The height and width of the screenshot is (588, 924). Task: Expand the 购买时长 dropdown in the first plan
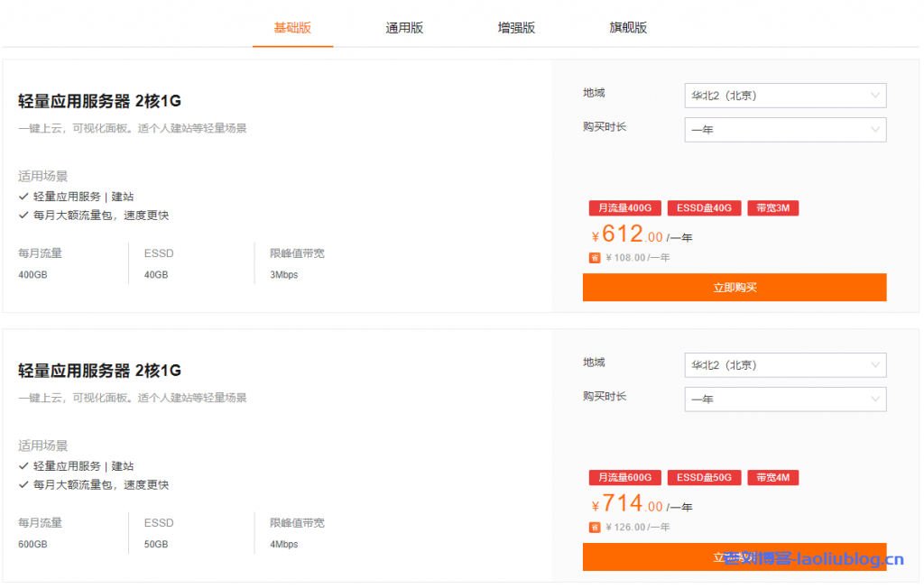[785, 130]
